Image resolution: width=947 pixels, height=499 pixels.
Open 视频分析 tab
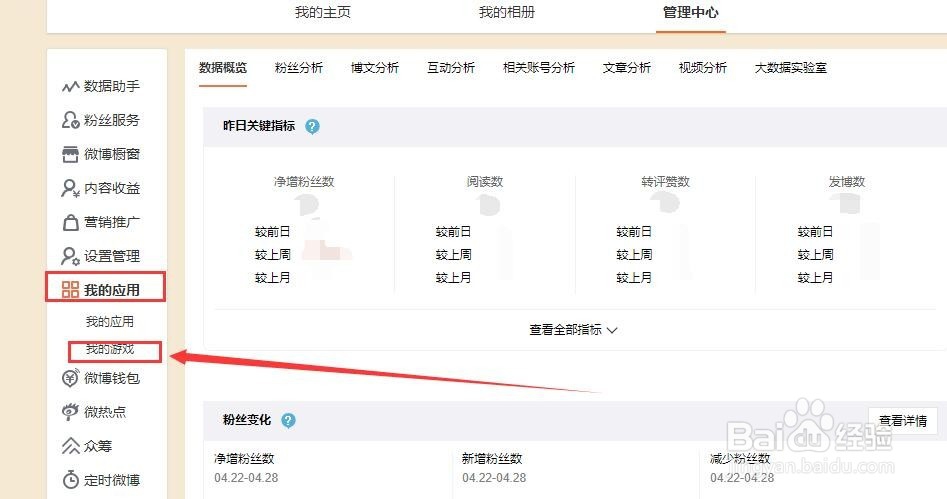703,68
